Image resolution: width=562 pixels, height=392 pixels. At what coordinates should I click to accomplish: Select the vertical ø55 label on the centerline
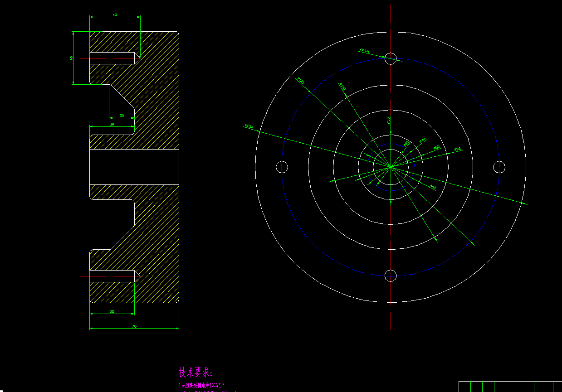point(388,120)
